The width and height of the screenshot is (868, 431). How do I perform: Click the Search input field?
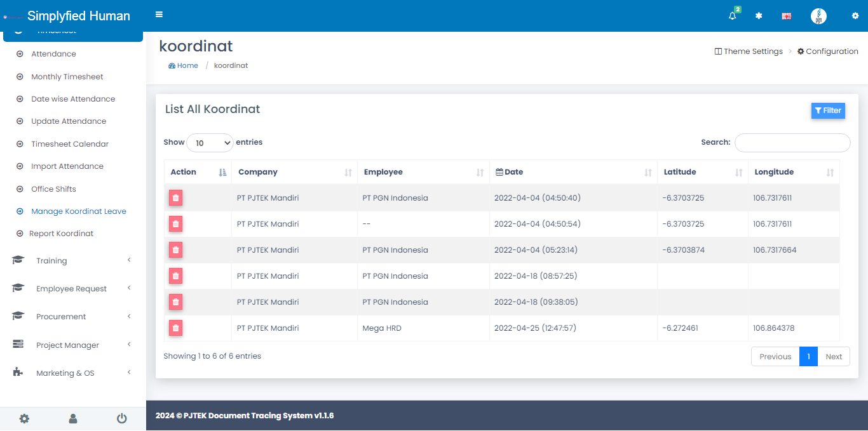pyautogui.click(x=792, y=143)
